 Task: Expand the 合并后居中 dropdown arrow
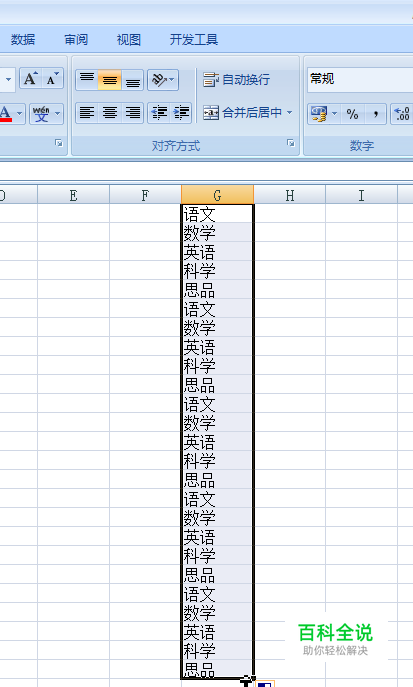(289, 113)
